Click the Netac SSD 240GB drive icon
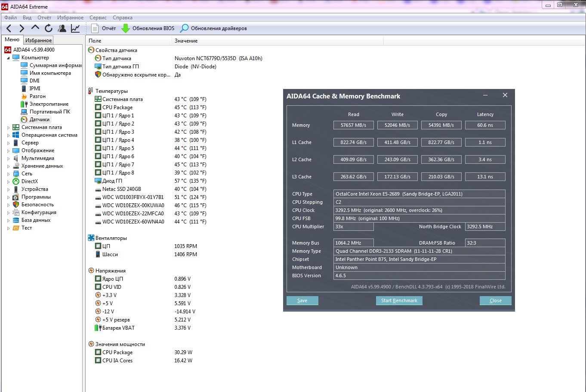 98,189
